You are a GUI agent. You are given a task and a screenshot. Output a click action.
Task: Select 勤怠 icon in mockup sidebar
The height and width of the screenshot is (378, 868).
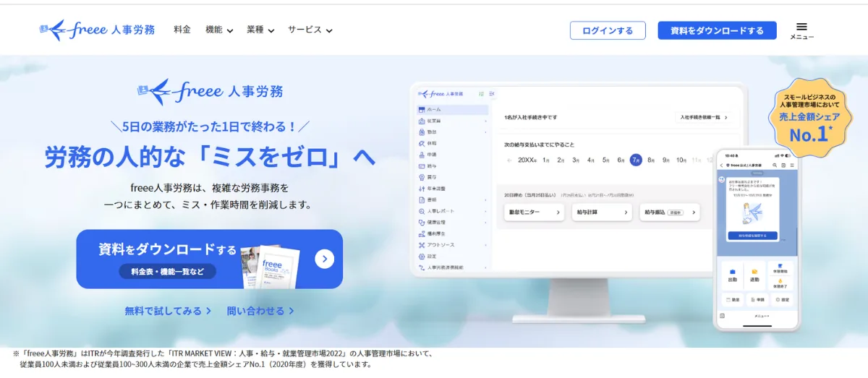click(422, 132)
